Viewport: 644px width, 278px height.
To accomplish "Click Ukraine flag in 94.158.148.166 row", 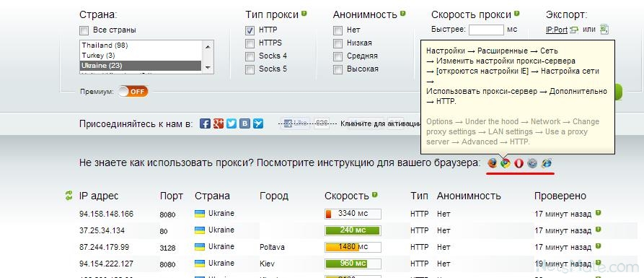I will [x=200, y=214].
